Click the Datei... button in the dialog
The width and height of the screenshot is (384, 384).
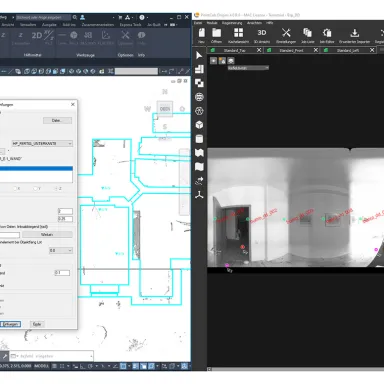[57, 120]
